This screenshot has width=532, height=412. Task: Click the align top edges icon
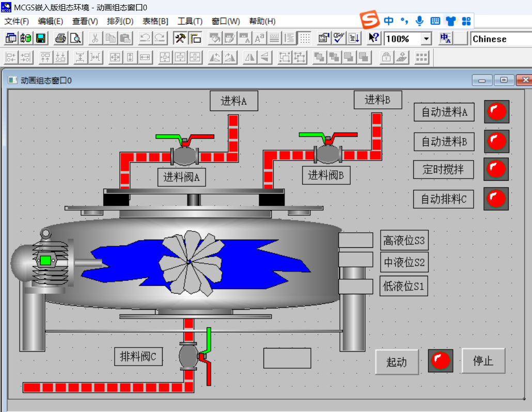tap(45, 57)
